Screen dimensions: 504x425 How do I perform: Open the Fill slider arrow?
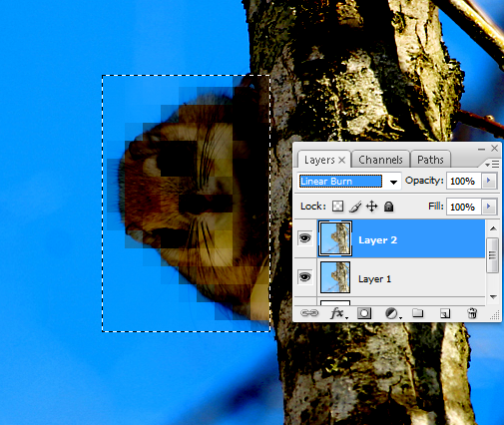pyautogui.click(x=489, y=207)
